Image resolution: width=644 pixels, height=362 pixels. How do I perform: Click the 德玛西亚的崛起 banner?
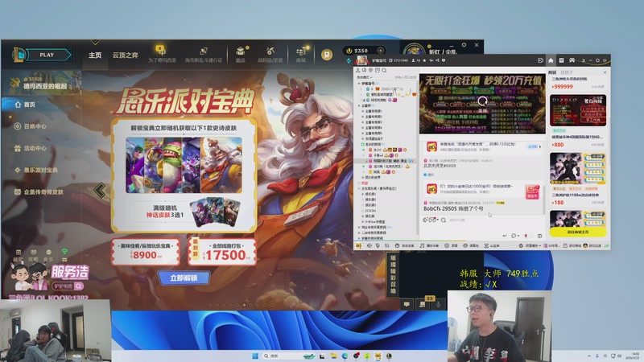(41, 83)
